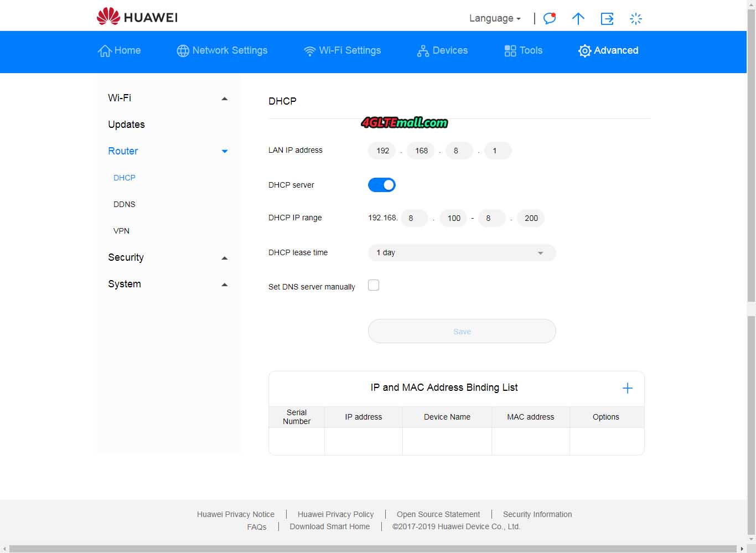The width and height of the screenshot is (756, 553).
Task: Open the DHCP lease time dropdown
Action: (462, 253)
